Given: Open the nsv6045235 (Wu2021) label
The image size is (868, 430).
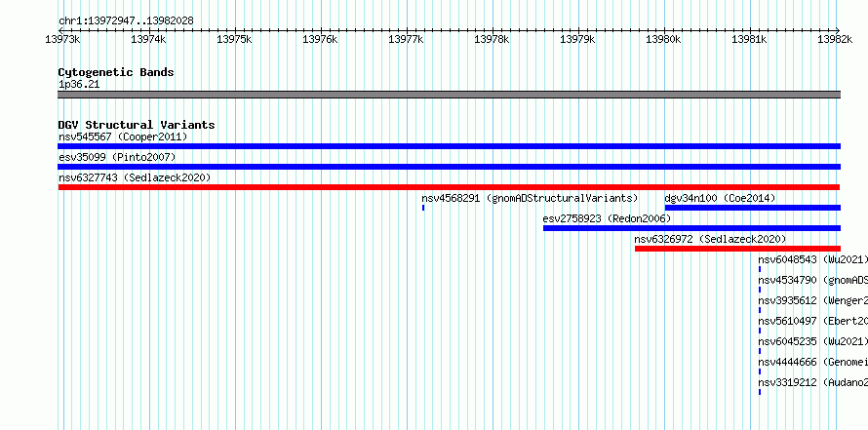Looking at the screenshot, I should [x=812, y=341].
